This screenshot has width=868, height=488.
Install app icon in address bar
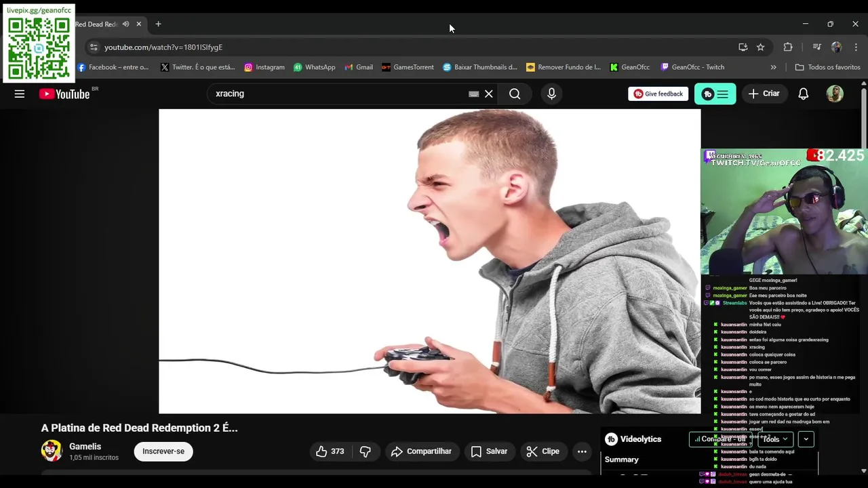coord(743,47)
